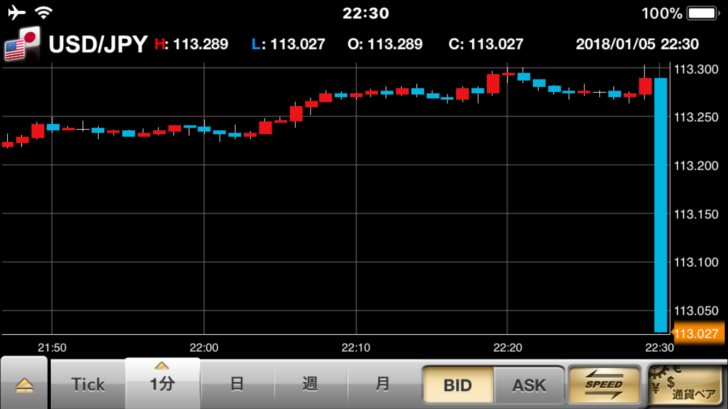Expand the 1分 minute timeframe options
This screenshot has width=728, height=409.
point(162,384)
